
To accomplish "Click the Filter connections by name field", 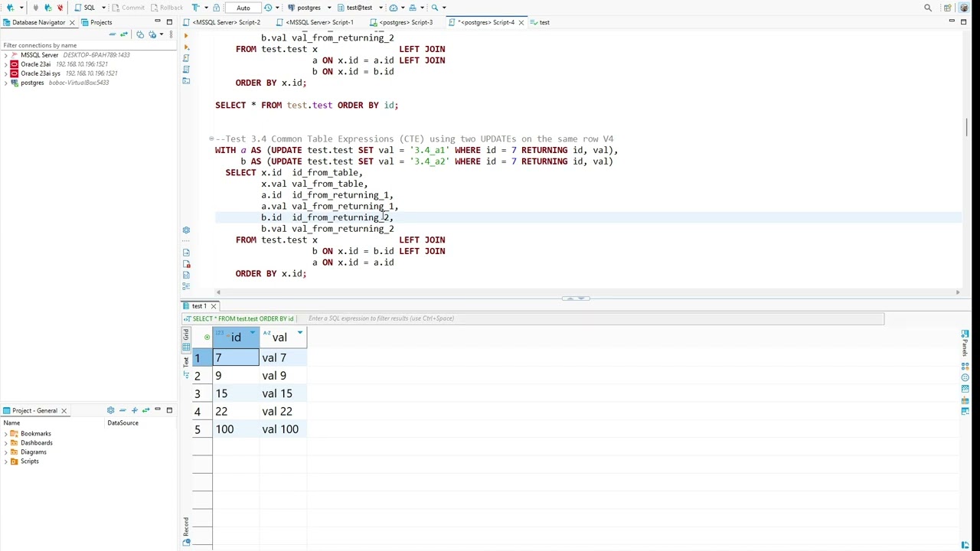I will 88,45.
